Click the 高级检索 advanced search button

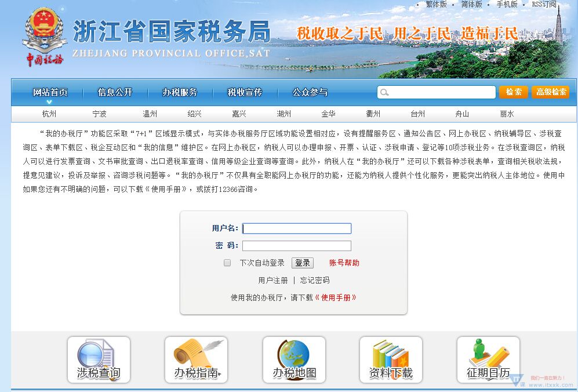click(551, 92)
